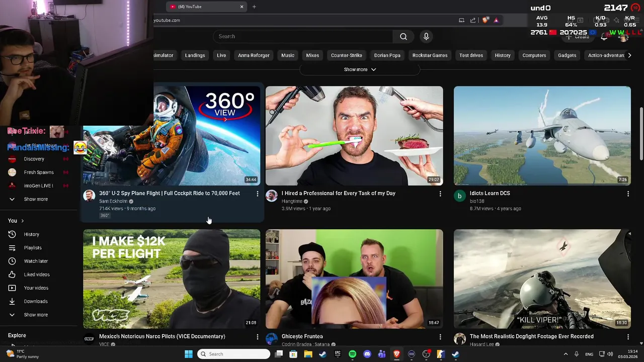The image size is (644, 362).
Task: Open the Fresh Spawns subscription channel
Action: tap(38, 172)
